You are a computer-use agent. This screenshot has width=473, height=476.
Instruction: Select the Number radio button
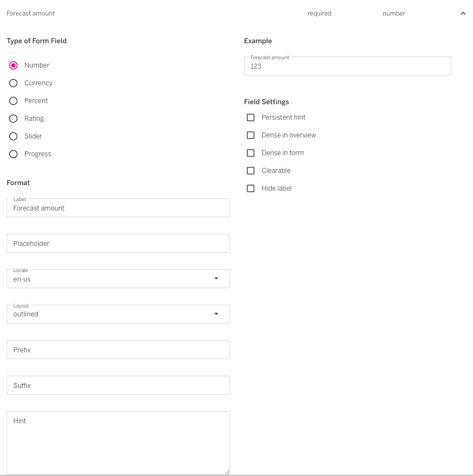tap(13, 65)
